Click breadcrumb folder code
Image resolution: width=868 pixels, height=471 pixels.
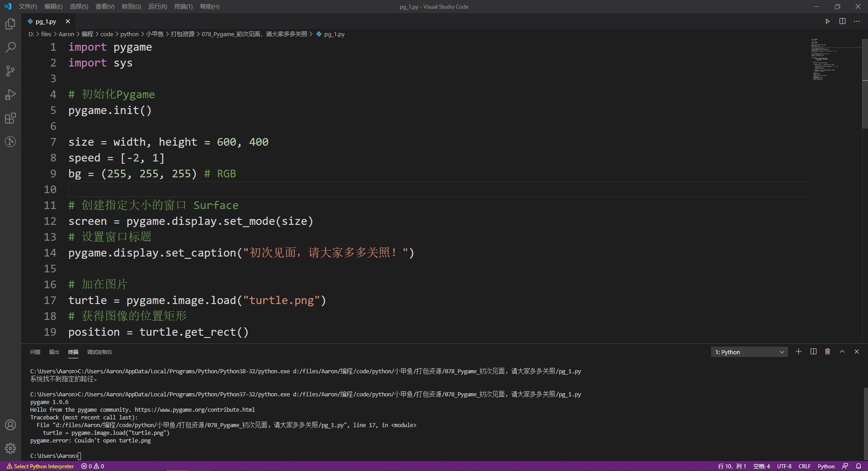click(107, 34)
